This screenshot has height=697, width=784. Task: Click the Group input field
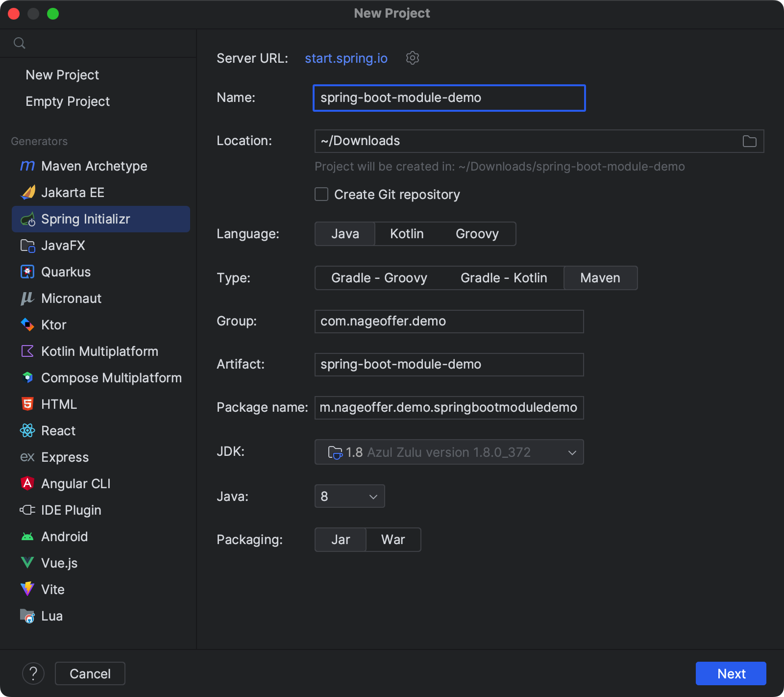[x=449, y=322]
